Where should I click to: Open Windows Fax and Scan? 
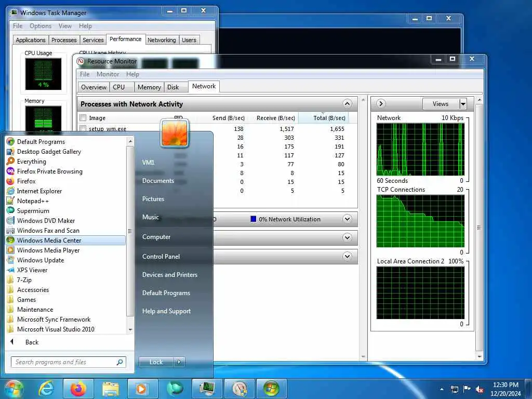click(x=43, y=230)
